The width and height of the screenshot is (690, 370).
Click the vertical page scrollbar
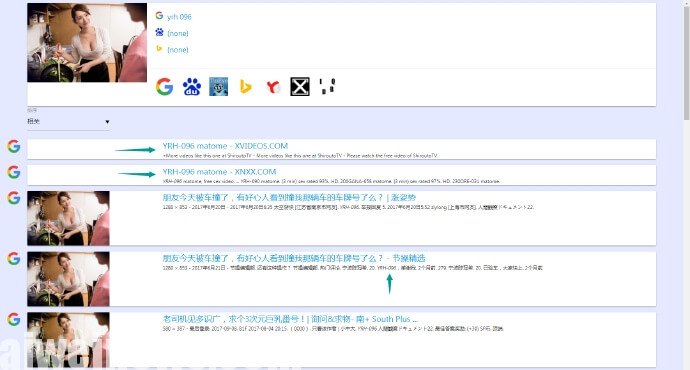pos(686,62)
